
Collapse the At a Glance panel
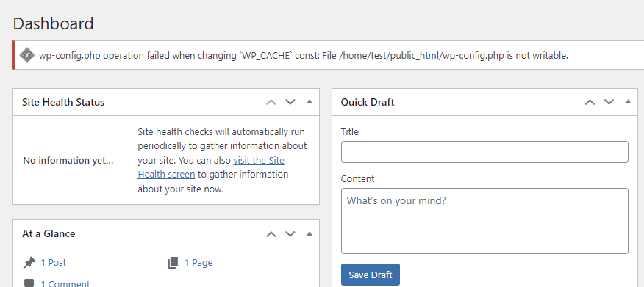pos(310,233)
